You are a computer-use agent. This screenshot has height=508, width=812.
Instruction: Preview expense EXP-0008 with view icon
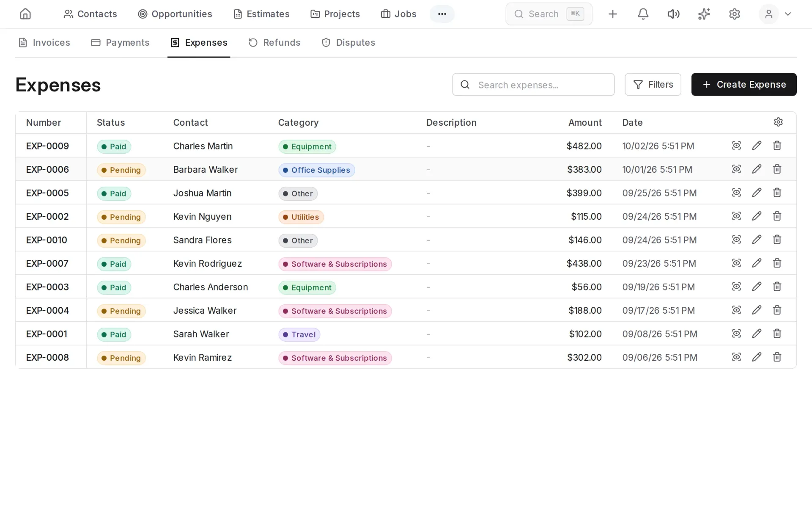736,357
